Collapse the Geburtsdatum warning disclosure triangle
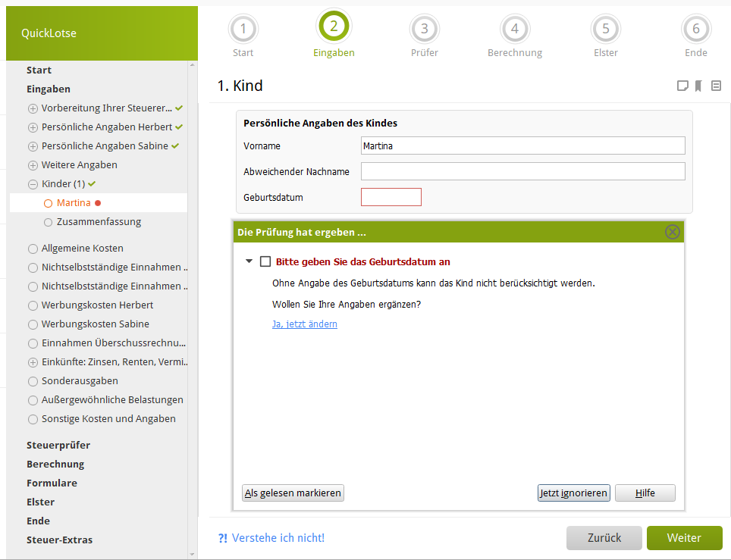Screen dimensions: 731x560 point(249,261)
